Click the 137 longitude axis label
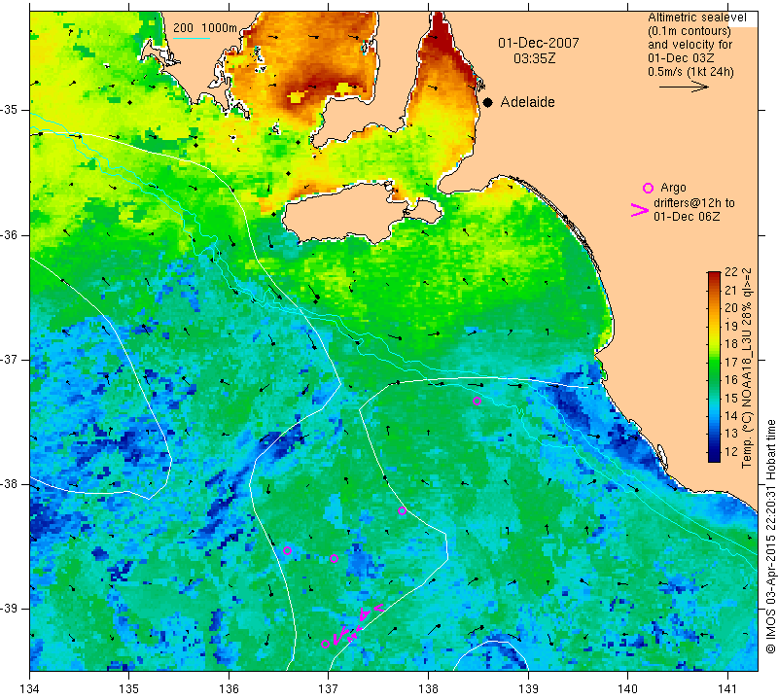 point(329,689)
